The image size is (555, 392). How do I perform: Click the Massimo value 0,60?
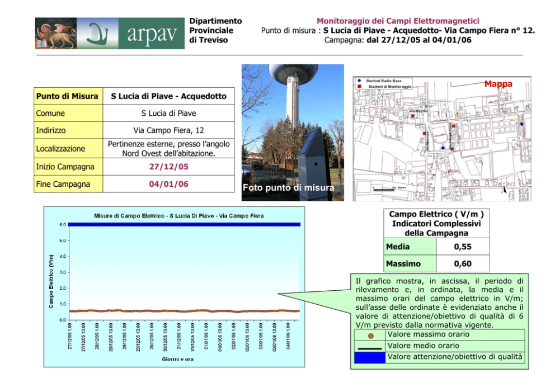463,263
